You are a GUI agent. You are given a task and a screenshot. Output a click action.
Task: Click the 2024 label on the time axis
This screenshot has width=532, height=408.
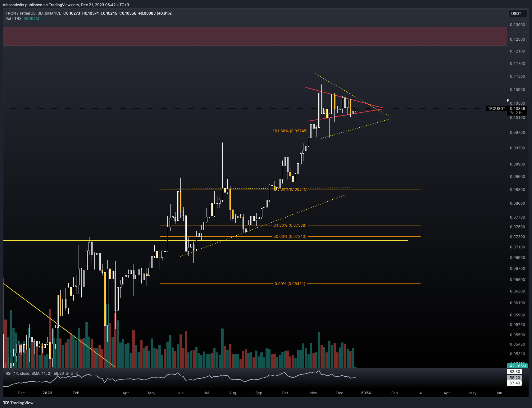[366, 393]
